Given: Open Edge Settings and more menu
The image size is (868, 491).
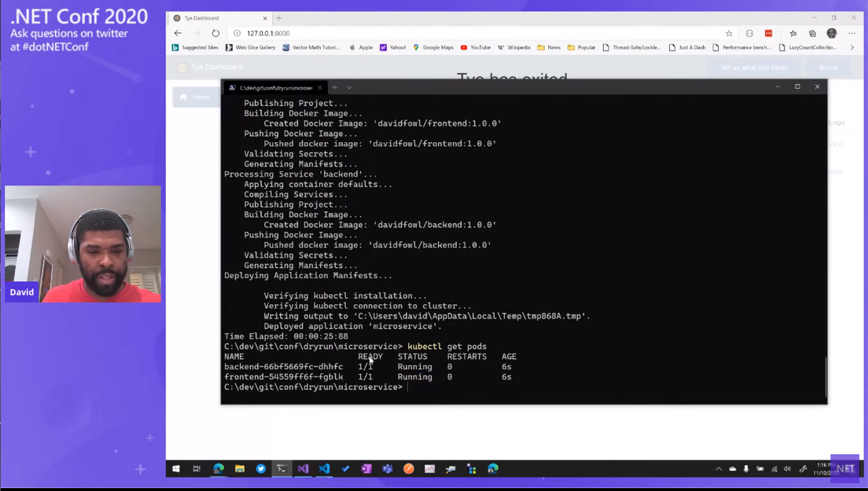Looking at the screenshot, I should click(851, 33).
